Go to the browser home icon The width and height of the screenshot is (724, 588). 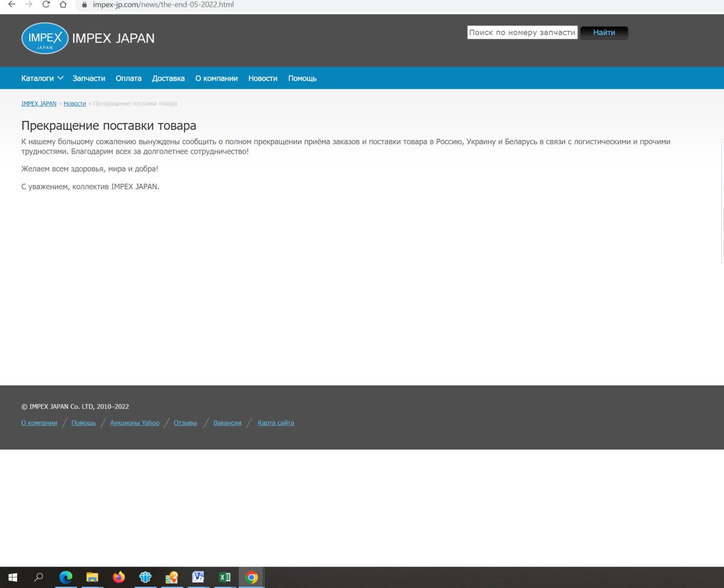tap(63, 4)
